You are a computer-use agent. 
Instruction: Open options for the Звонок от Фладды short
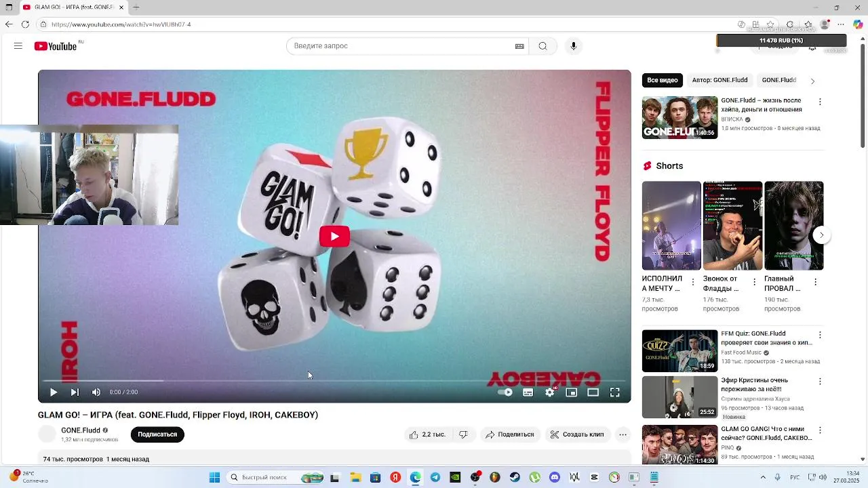coord(754,283)
